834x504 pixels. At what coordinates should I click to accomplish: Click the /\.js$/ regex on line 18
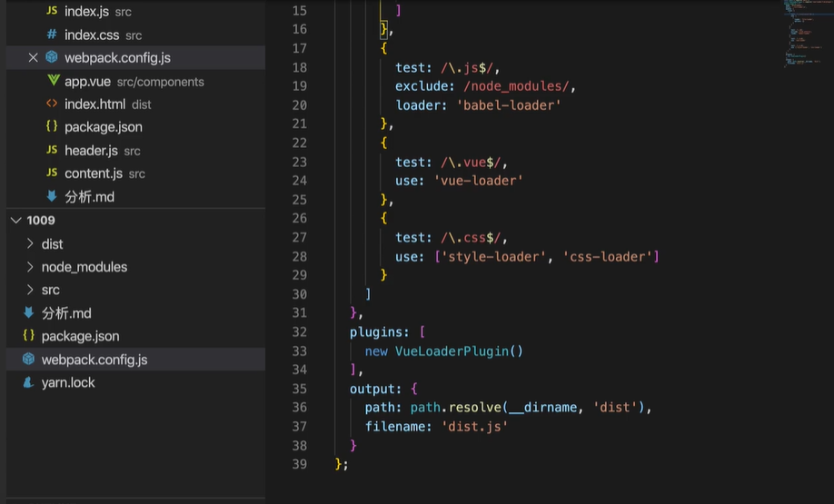(466, 68)
